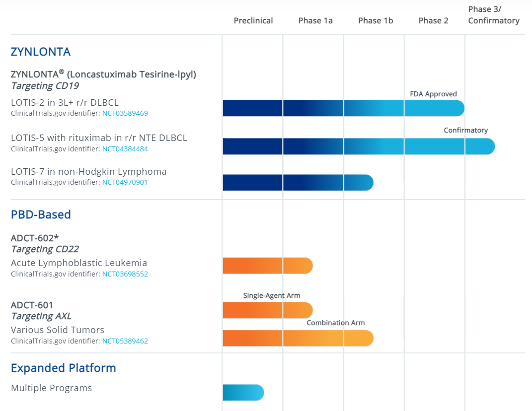Screen dimensions: 532x411
Task: Click the Multiple Programs progress bar
Action: 243,393
